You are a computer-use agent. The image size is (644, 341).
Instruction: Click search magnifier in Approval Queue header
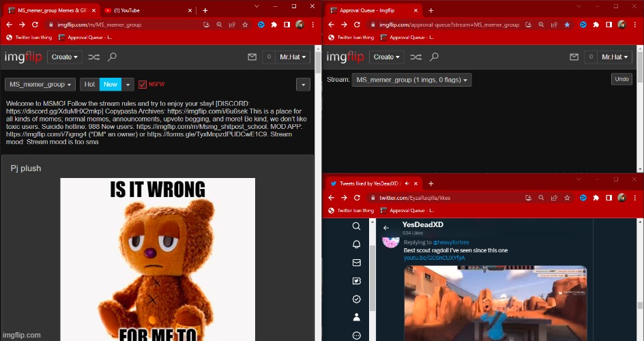coord(434,57)
